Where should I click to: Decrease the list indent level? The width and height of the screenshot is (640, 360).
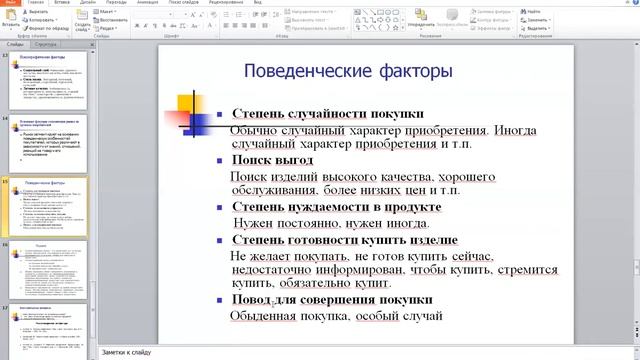pos(255,15)
